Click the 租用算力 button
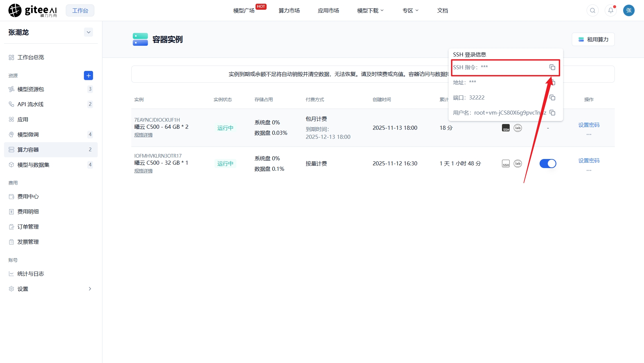Viewport: 644px width, 363px height. click(593, 39)
